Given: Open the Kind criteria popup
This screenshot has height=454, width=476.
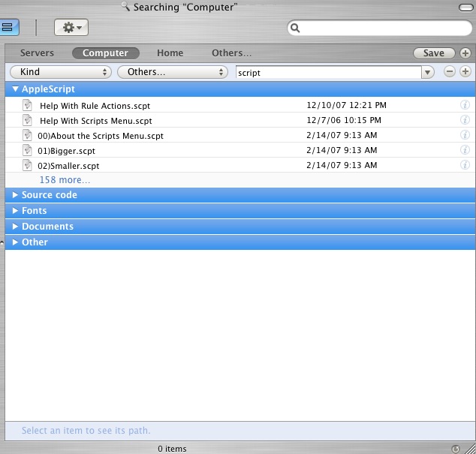Looking at the screenshot, I should click(61, 72).
